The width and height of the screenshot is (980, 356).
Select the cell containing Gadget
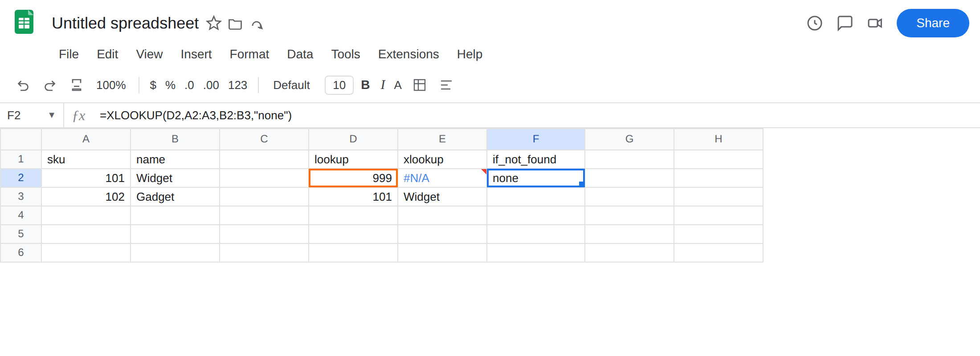click(x=175, y=197)
